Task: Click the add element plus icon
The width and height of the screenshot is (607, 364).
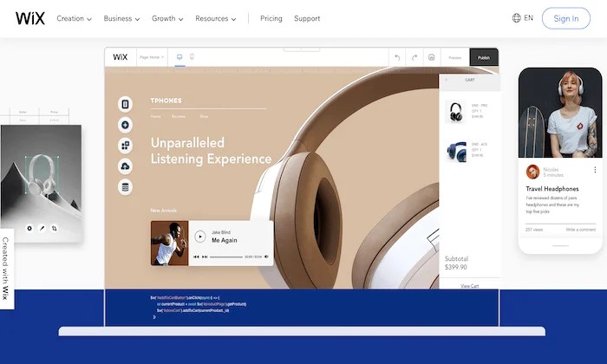Action: 125,125
